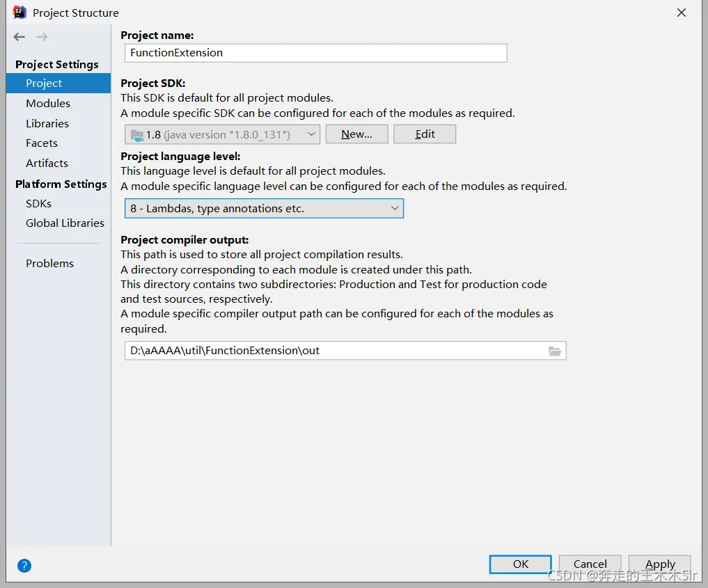Click the Edit SDK button

click(x=425, y=134)
